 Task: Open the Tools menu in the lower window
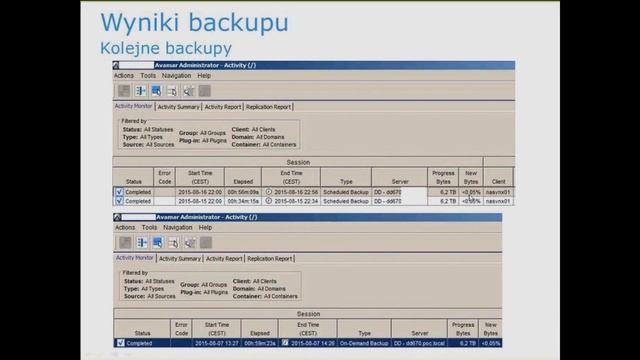click(x=149, y=227)
